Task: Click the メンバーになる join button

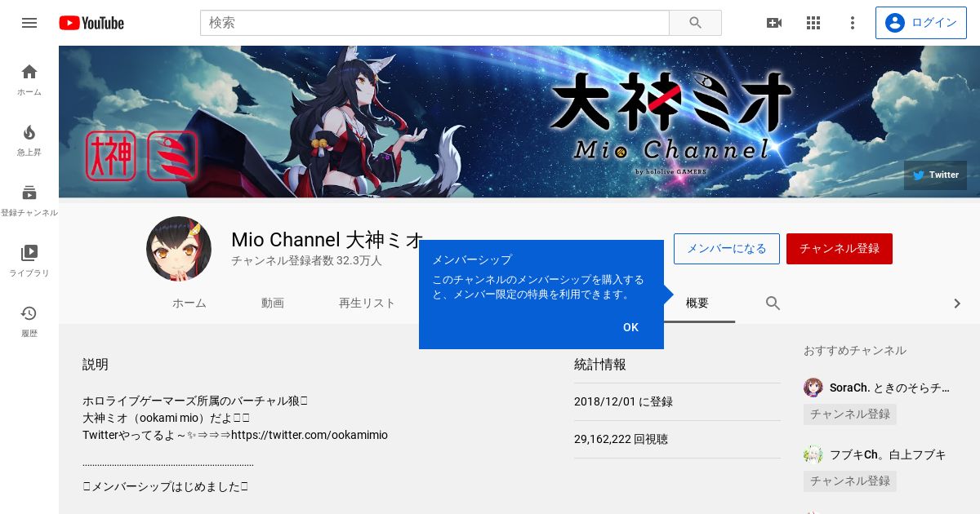Action: coord(727,249)
